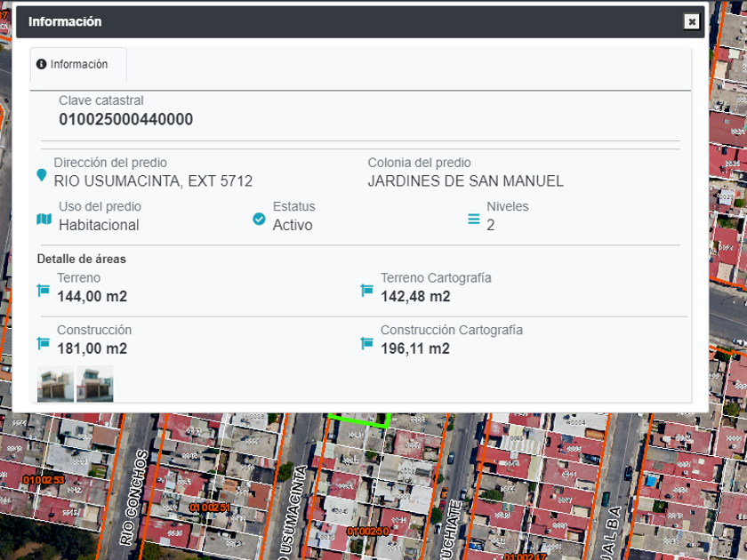
Task: Click the RIO CONCHOS street label on map
Action: [134, 497]
